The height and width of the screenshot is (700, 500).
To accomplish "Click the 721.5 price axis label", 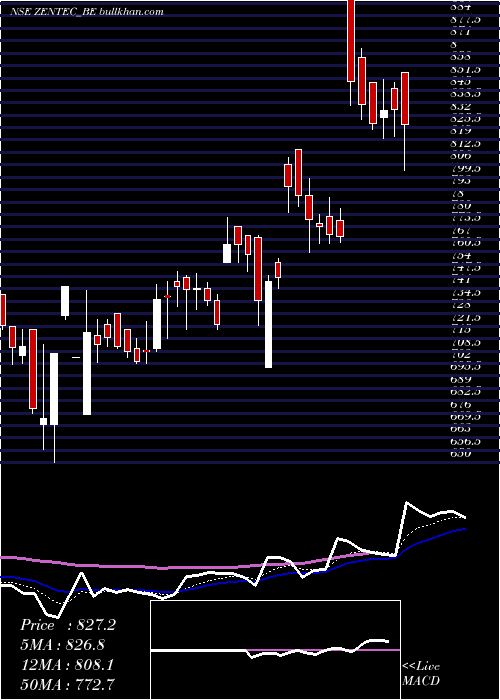I will [x=466, y=317].
